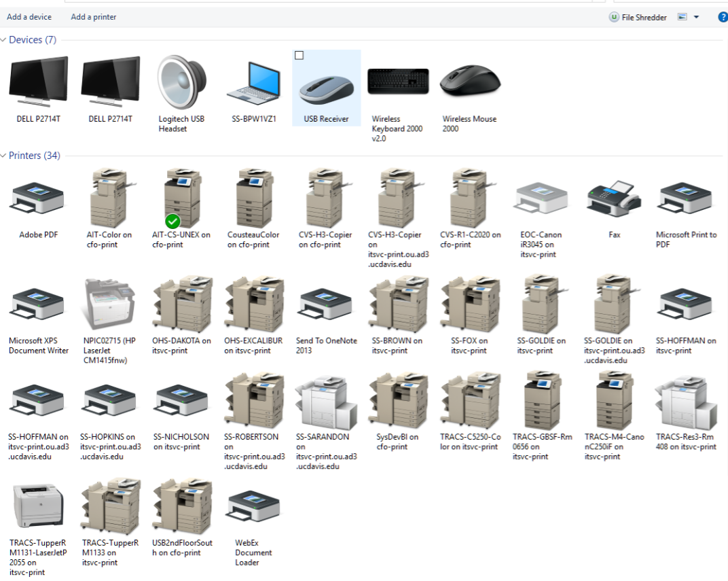Click the Add a device button
This screenshot has height=581, width=728.
pyautogui.click(x=29, y=17)
